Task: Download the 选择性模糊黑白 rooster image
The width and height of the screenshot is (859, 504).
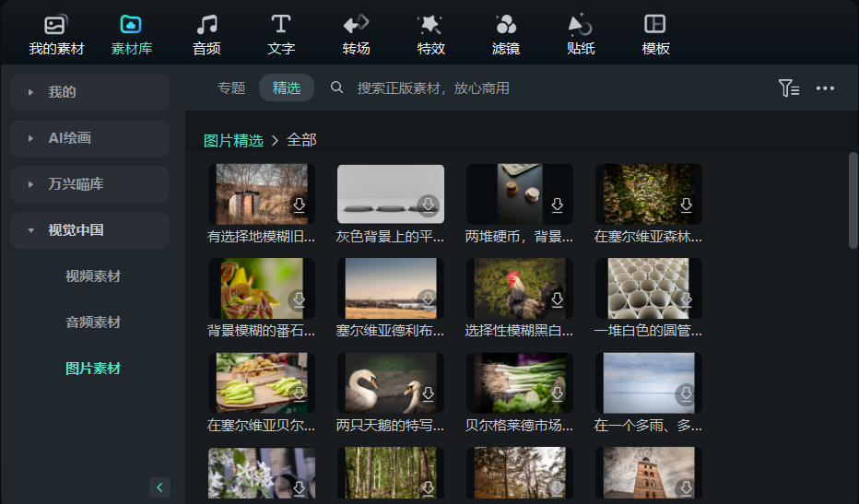Action: click(x=557, y=299)
